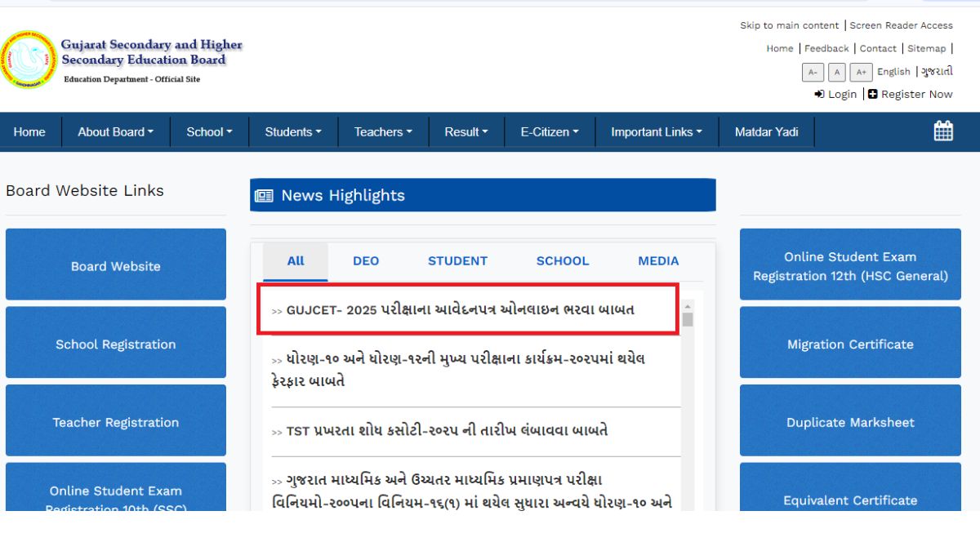Select Home in the navigation bar
Viewport: 980px width, 551px height.
coord(30,131)
